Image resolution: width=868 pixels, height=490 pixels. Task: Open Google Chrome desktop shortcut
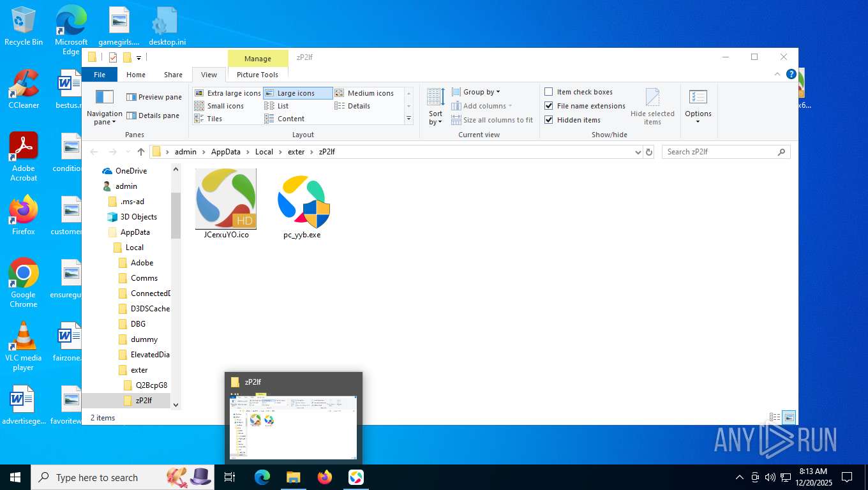coord(24,283)
